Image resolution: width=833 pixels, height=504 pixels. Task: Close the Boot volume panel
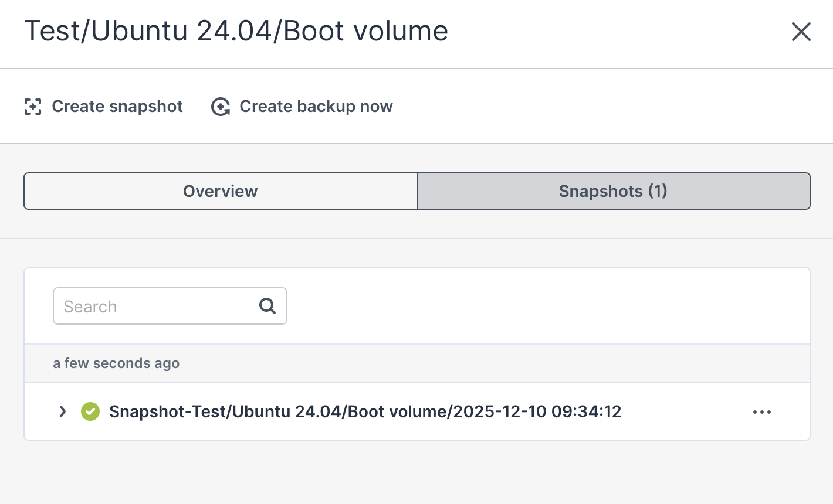(801, 32)
